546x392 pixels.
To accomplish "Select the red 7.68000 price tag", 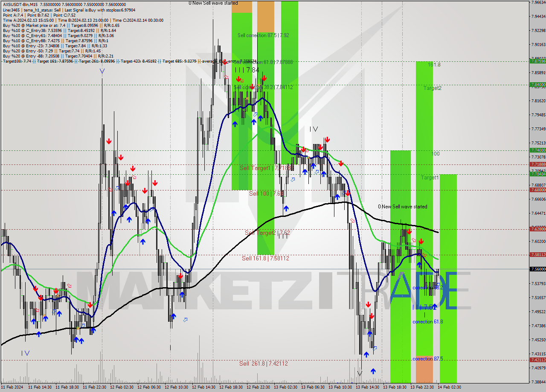I will pos(537,190).
